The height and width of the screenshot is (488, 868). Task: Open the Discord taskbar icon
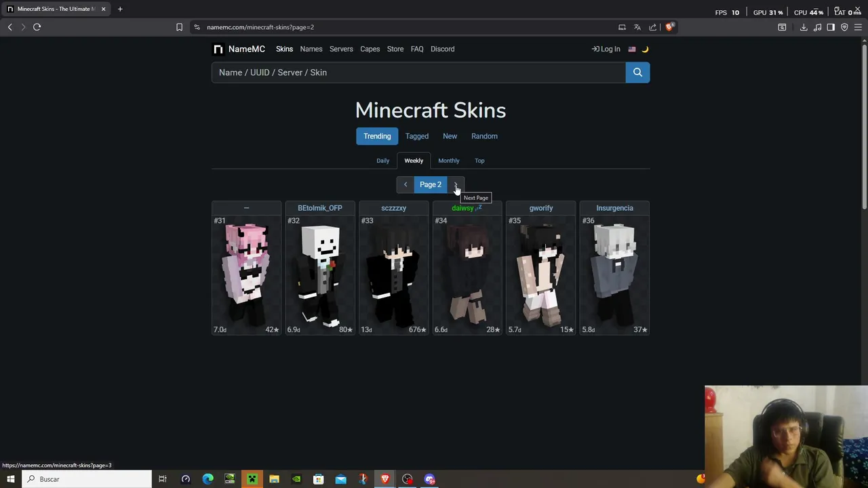429,479
